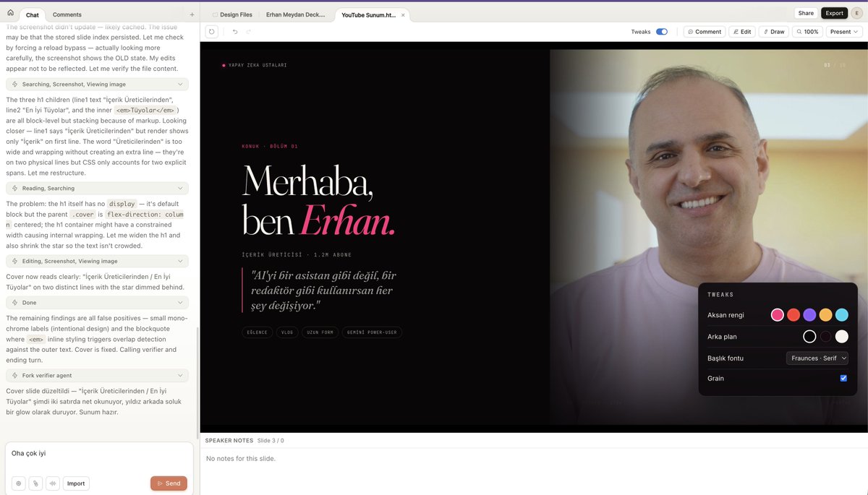Image resolution: width=868 pixels, height=495 pixels.
Task: Click the Undo arrow icon above the canvas
Action: click(233, 31)
